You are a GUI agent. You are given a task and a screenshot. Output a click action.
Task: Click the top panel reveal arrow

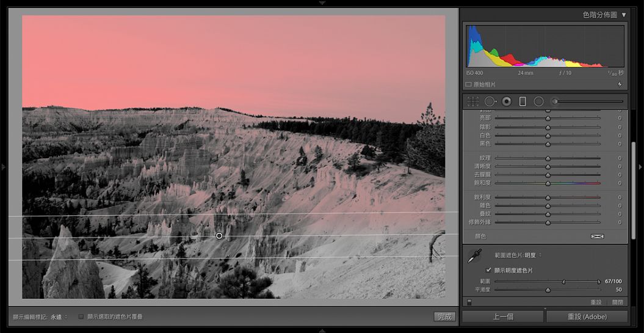click(322, 2)
